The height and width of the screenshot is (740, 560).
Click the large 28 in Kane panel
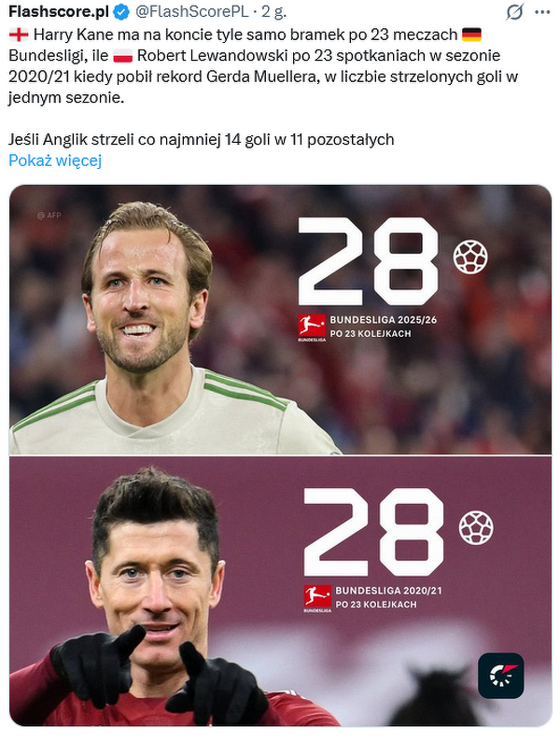[370, 261]
